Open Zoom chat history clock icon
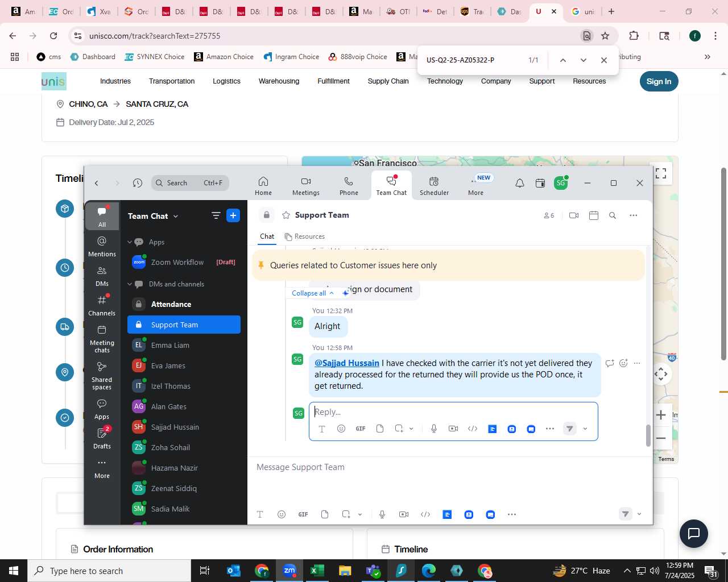Viewport: 728px width, 582px height. (x=138, y=183)
